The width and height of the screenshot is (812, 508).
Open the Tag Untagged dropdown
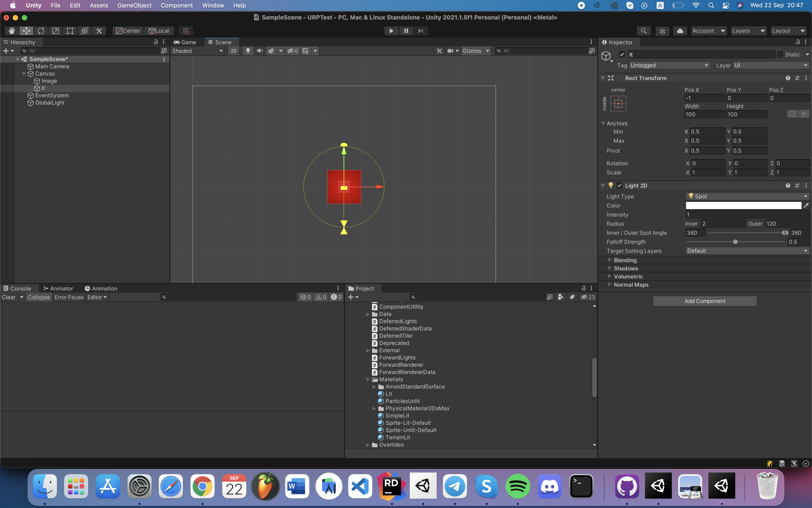tap(670, 65)
